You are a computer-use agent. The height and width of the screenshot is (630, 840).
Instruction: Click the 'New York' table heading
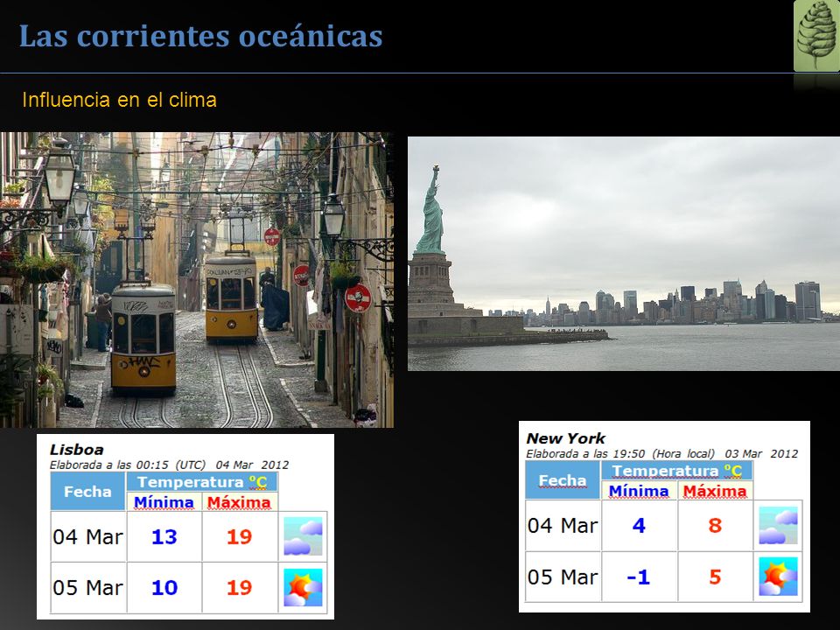[566, 438]
